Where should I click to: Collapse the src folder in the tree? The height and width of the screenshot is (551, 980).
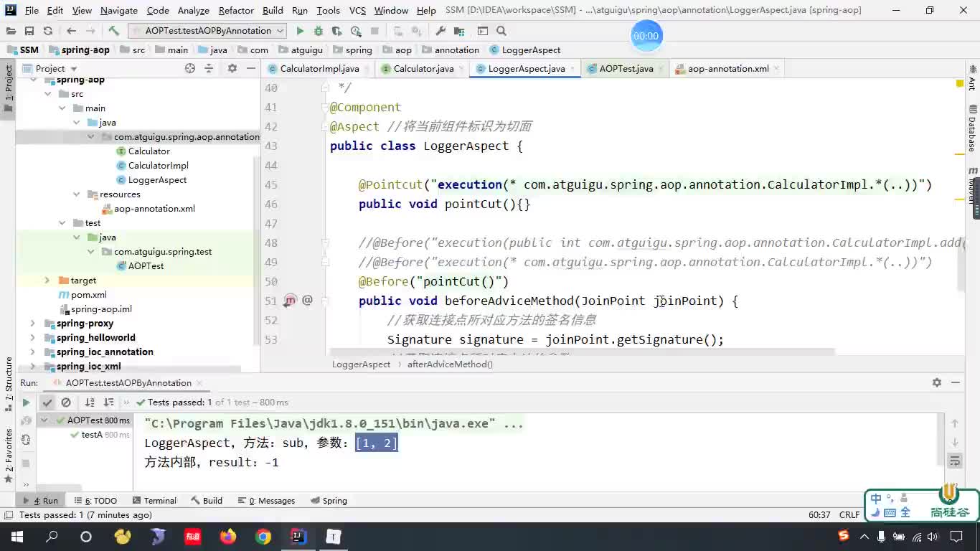[x=47, y=94]
